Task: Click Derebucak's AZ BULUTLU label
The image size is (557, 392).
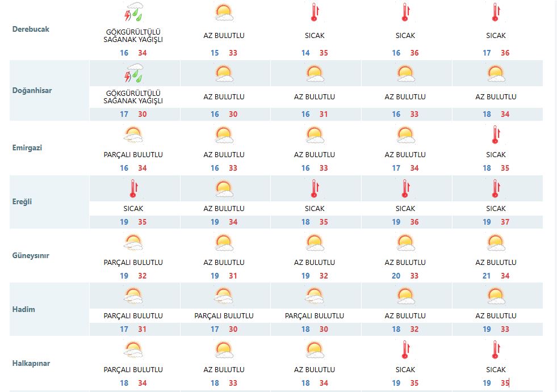Action: click(224, 36)
